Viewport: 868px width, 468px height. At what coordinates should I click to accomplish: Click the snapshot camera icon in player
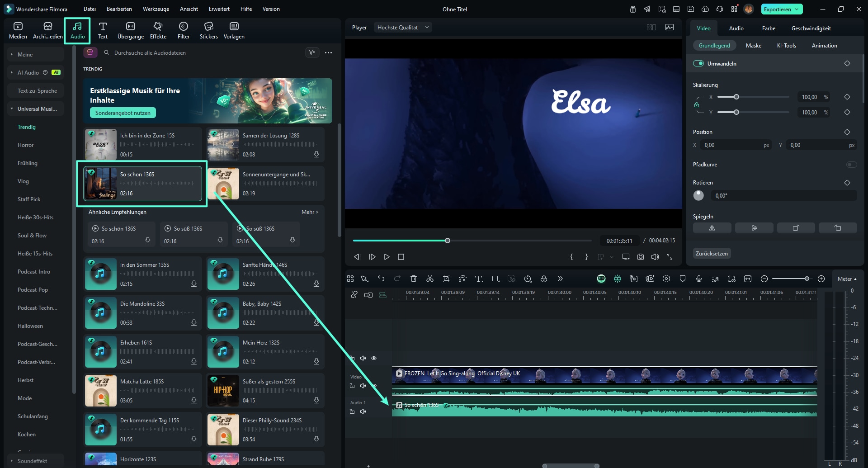(641, 257)
